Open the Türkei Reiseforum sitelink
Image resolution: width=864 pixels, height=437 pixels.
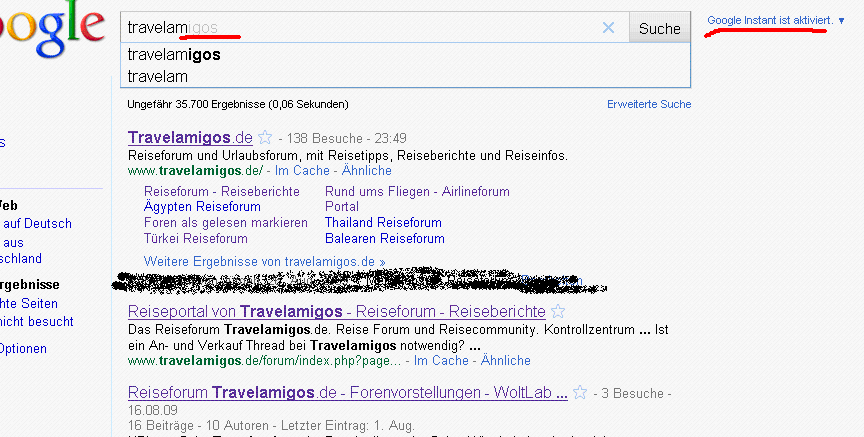196,239
